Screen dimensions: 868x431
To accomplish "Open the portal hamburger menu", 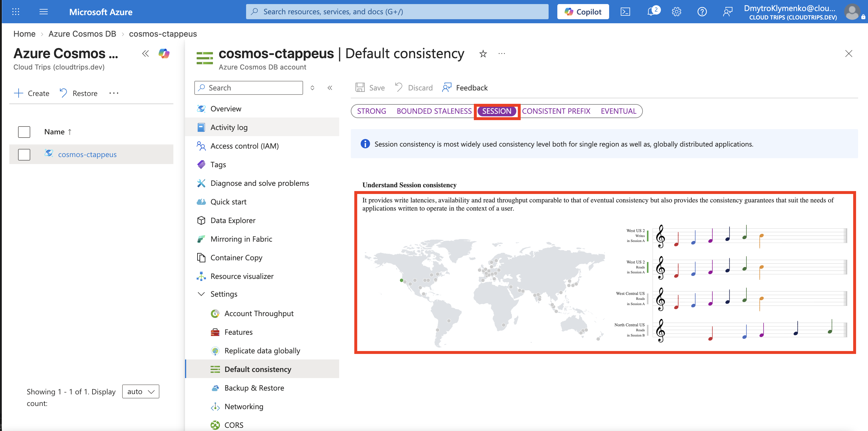I will (43, 12).
